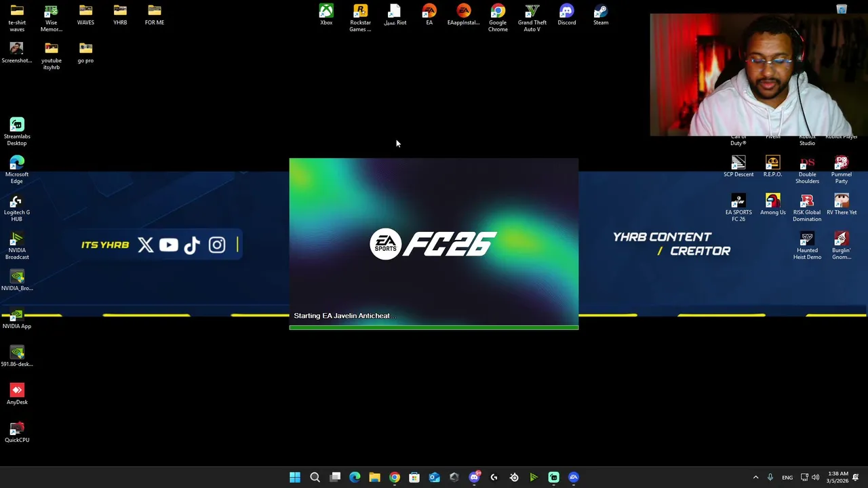Open Logitech G HUB desktop shortcut
Screen dimensions: 868x488
17,208
